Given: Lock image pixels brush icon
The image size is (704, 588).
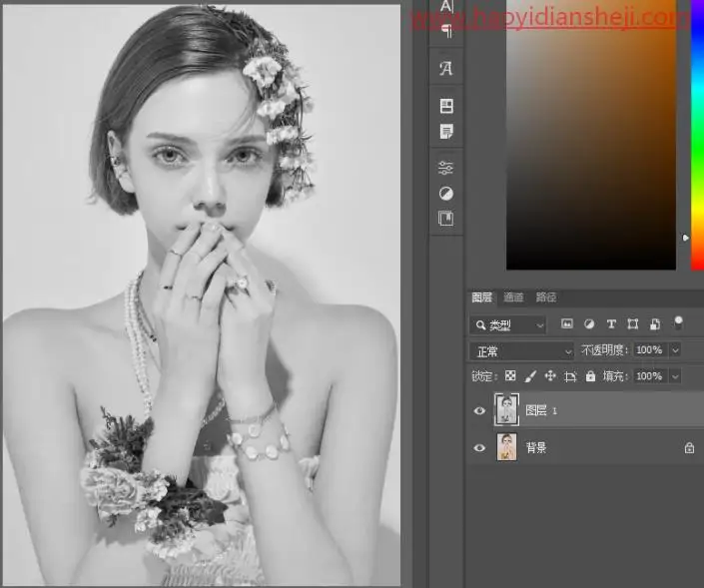Looking at the screenshot, I should click(530, 376).
